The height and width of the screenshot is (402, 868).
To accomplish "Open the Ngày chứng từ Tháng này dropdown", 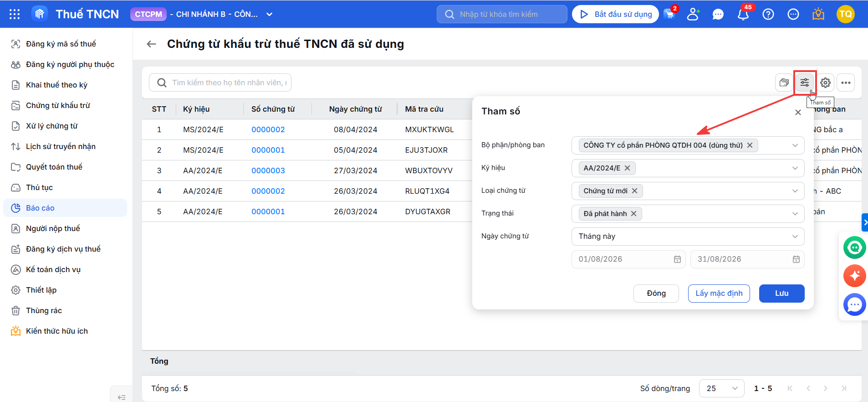I will [x=688, y=236].
